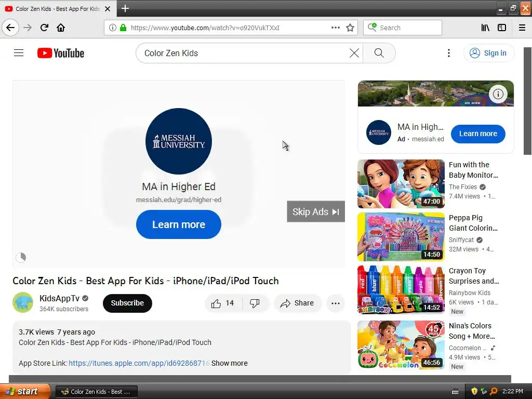Open the YouTube guide menu
This screenshot has width=532, height=399.
[x=19, y=53]
